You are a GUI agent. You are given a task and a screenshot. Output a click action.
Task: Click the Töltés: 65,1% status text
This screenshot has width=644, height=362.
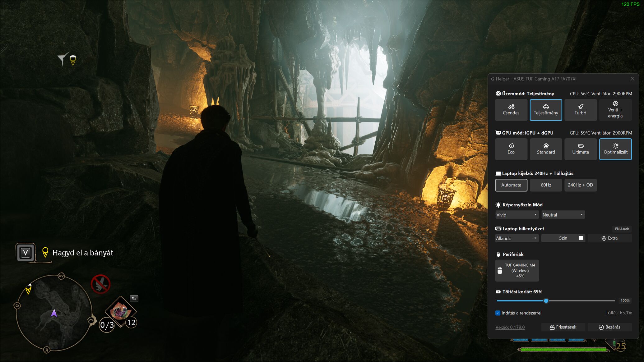[619, 313]
